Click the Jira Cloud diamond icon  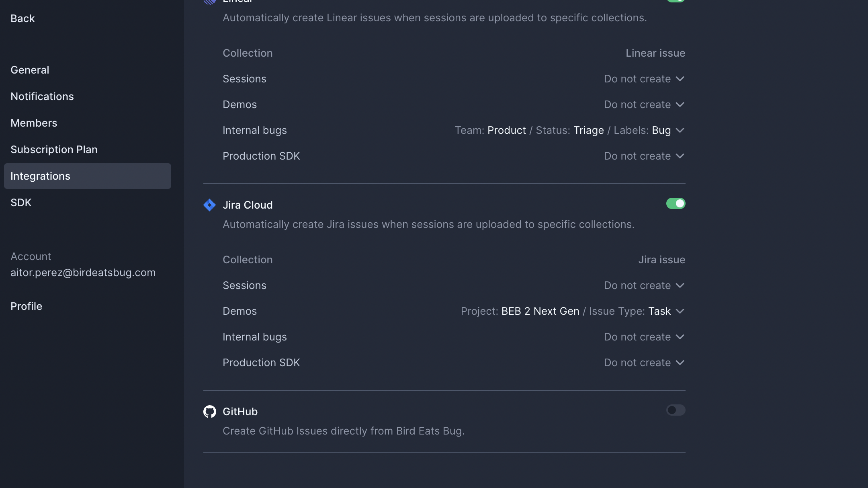tap(209, 205)
